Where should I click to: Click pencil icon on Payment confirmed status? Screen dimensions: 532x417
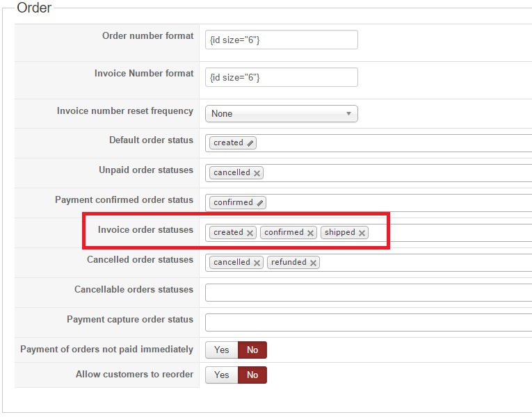pos(260,203)
